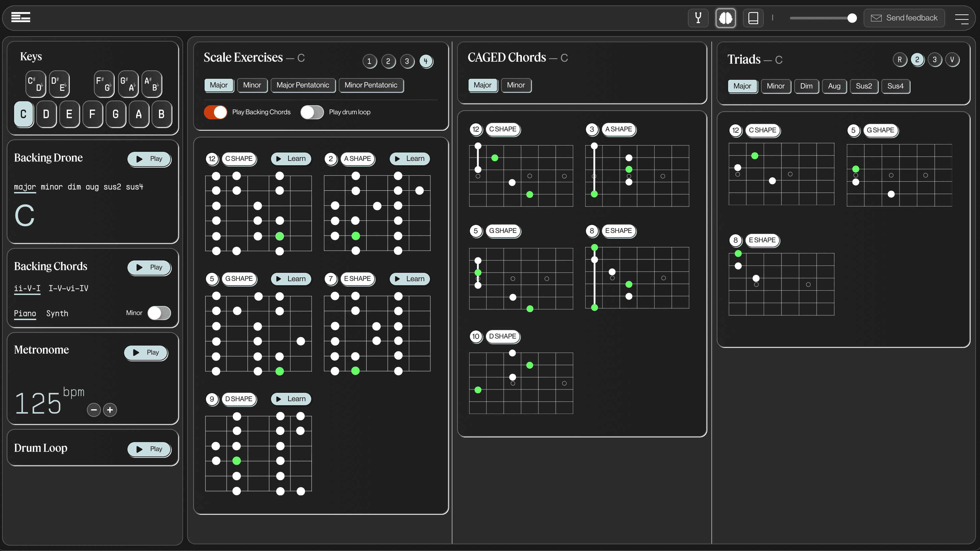Image resolution: width=980 pixels, height=551 pixels.
Task: Switch Scale Exercises to Minor Pentatonic
Action: click(371, 85)
